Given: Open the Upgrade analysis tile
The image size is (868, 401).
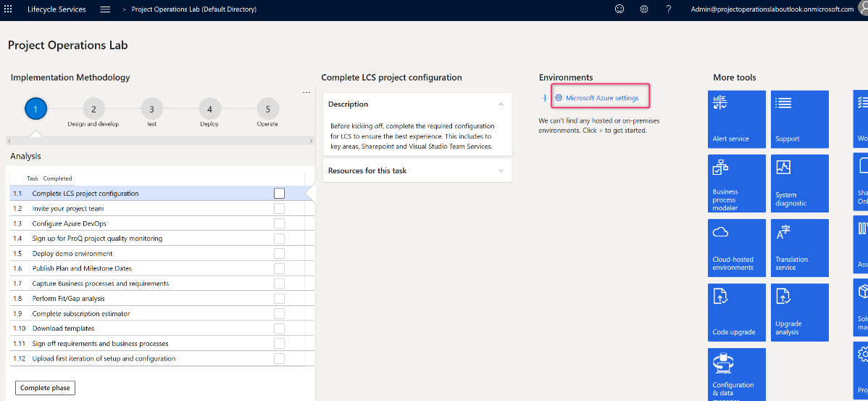Looking at the screenshot, I should pyautogui.click(x=800, y=313).
